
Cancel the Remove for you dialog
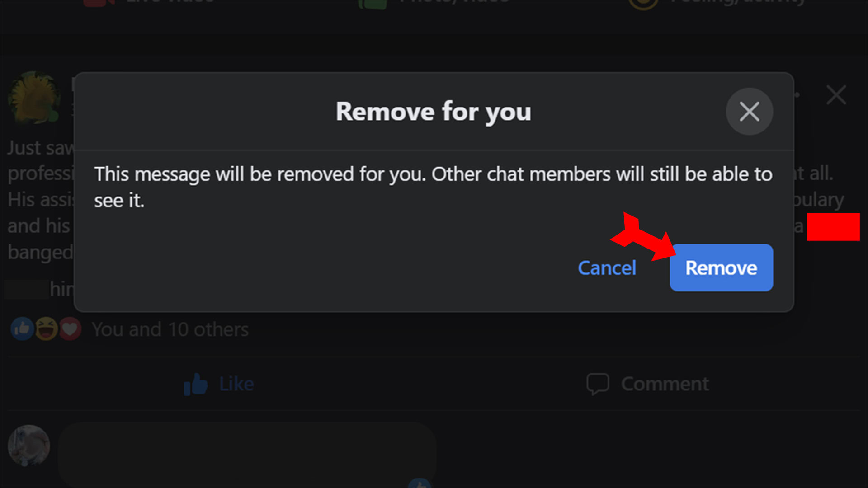[607, 268]
